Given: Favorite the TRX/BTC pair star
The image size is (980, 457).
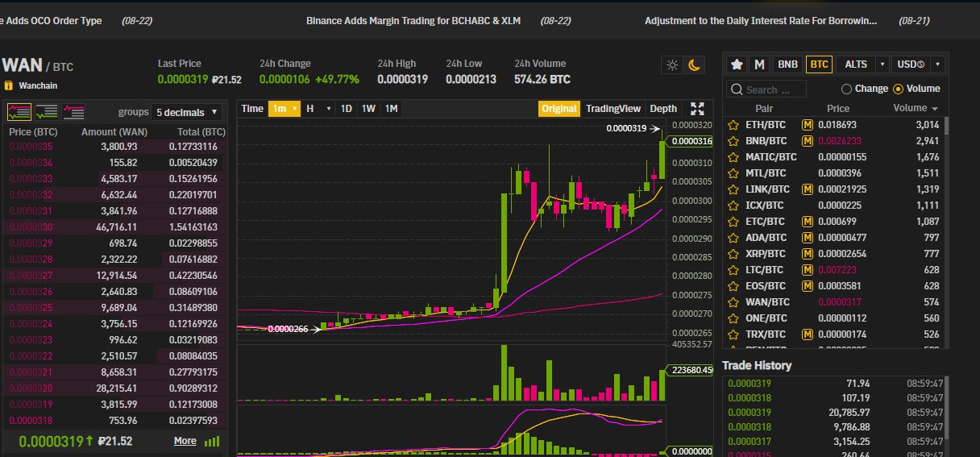Looking at the screenshot, I should [x=733, y=334].
